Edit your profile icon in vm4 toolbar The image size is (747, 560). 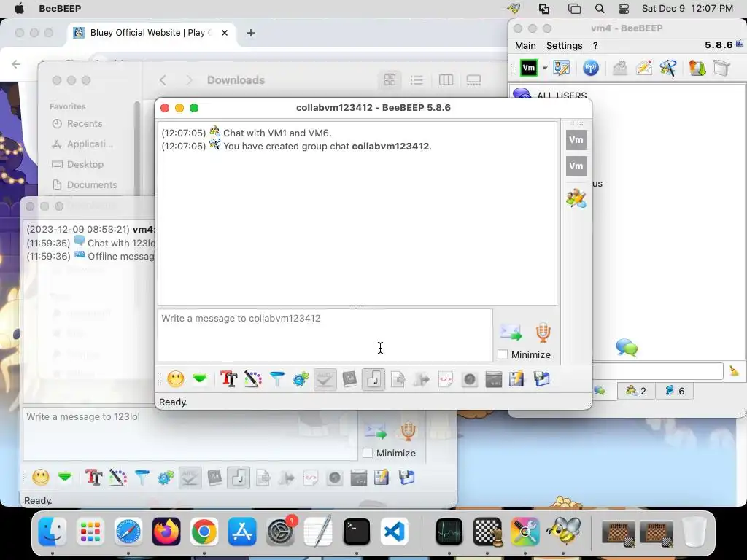click(x=562, y=68)
